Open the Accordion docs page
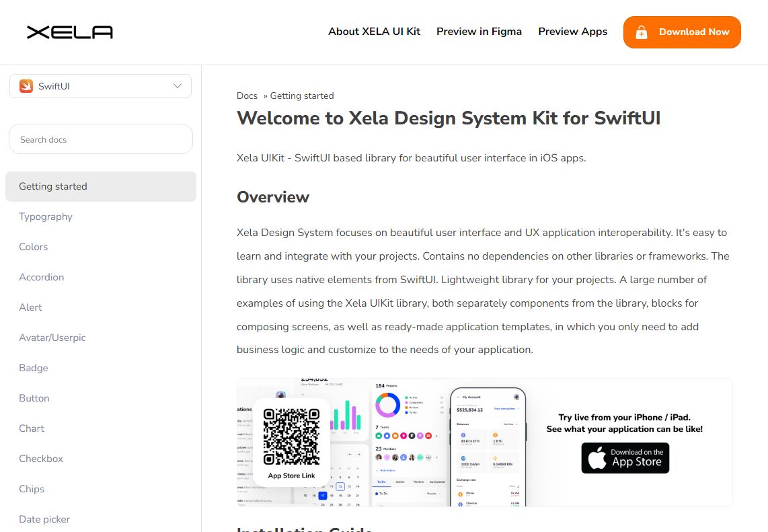The height and width of the screenshot is (532, 768). click(x=42, y=277)
